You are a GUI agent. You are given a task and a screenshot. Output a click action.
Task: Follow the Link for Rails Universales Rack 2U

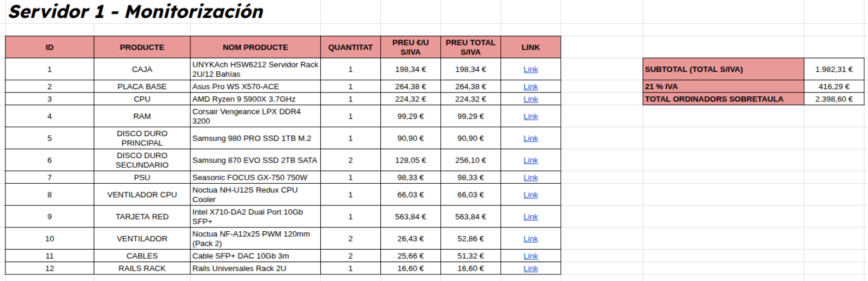(531, 269)
